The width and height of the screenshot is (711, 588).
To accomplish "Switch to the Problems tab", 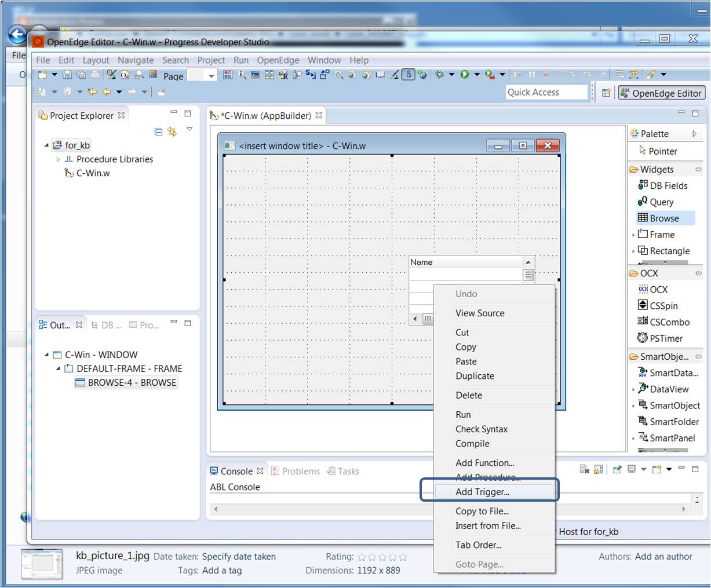I will point(301,471).
